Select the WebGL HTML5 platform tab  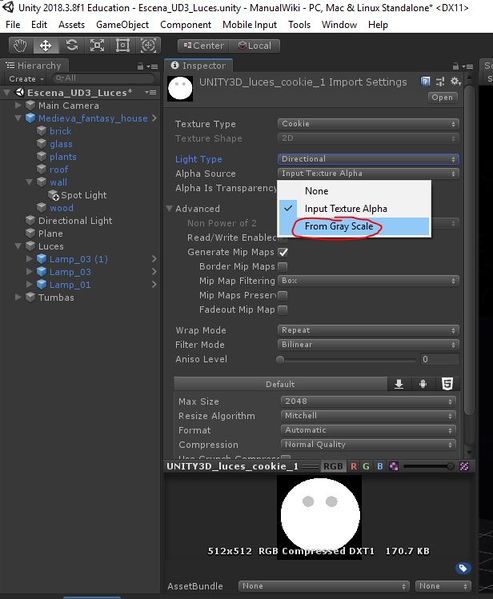click(x=447, y=384)
